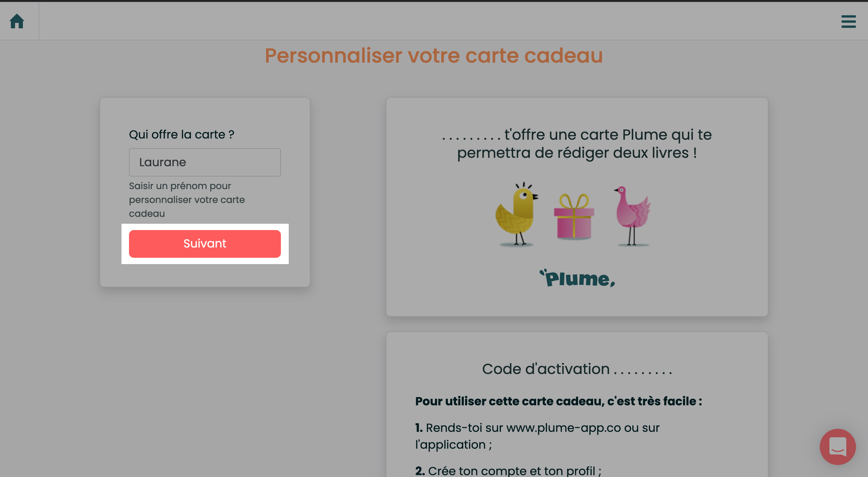Open the hamburger menu
Screen dimensions: 868x477
[848, 22]
